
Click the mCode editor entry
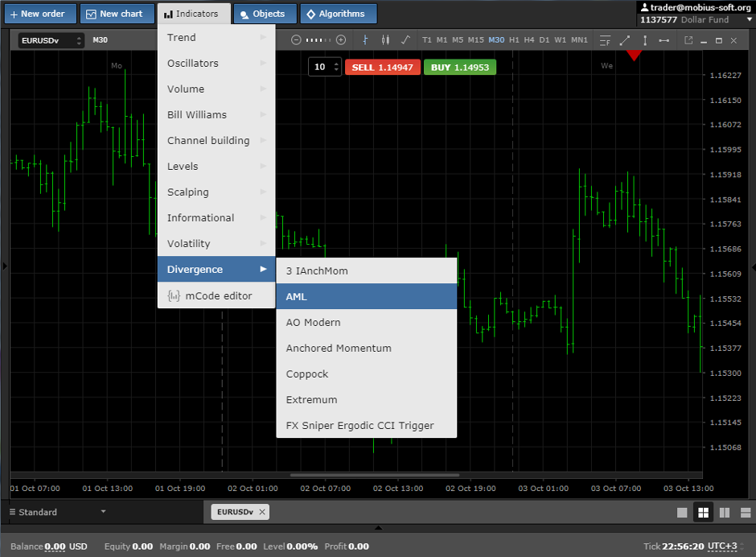[x=216, y=296]
